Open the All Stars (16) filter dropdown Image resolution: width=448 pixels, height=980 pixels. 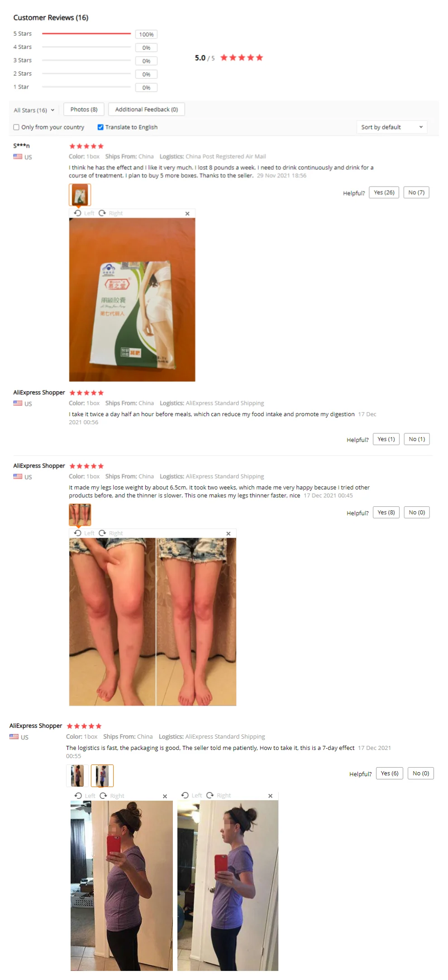click(x=34, y=110)
